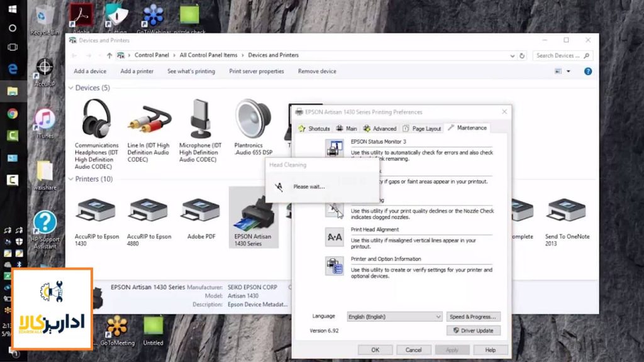Switch to the Page Layout tab
The height and width of the screenshot is (362, 644).
coord(422,128)
